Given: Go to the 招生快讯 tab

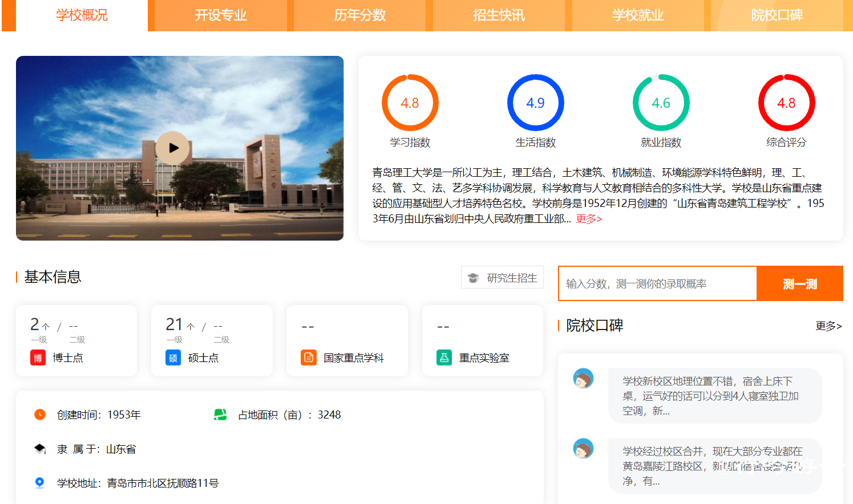Looking at the screenshot, I should point(499,15).
